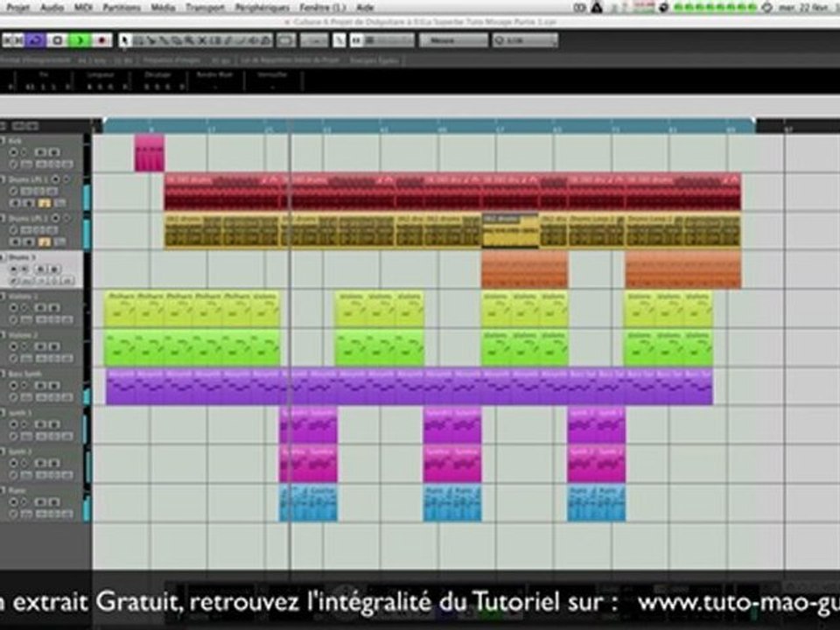Select the Mute X tool

202,40
